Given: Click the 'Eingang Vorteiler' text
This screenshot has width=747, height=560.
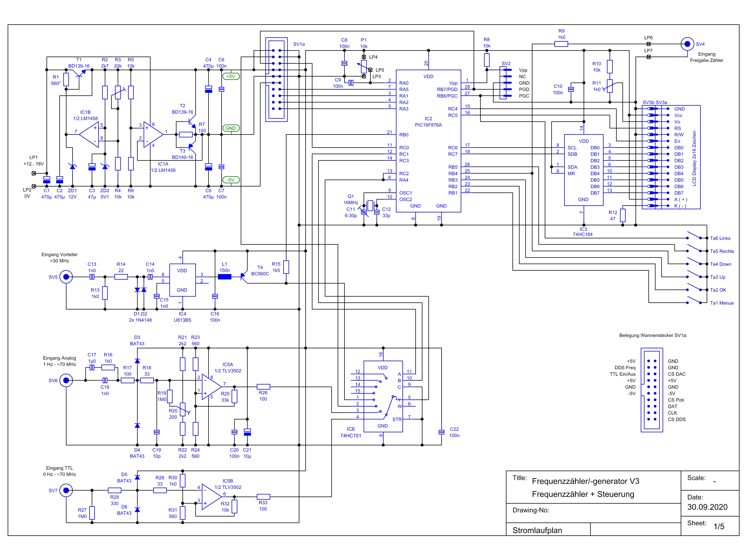Looking at the screenshot, I should click(59, 254).
